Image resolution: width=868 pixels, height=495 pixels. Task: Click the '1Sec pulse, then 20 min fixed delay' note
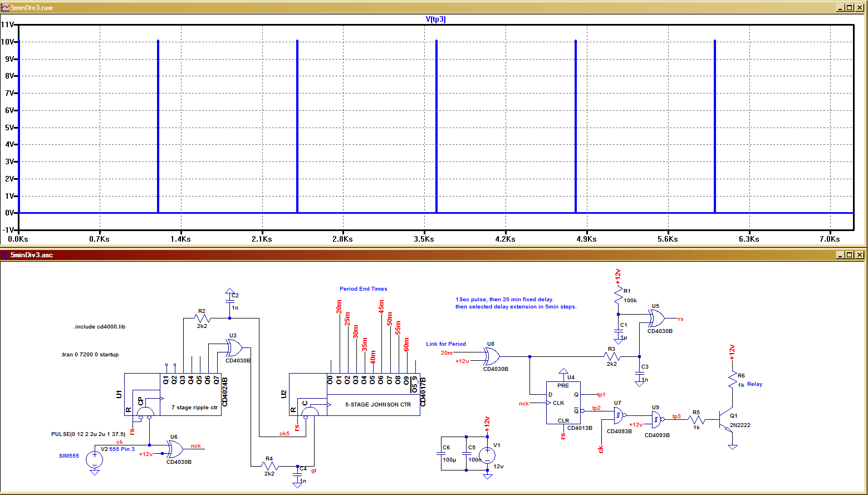tap(504, 300)
